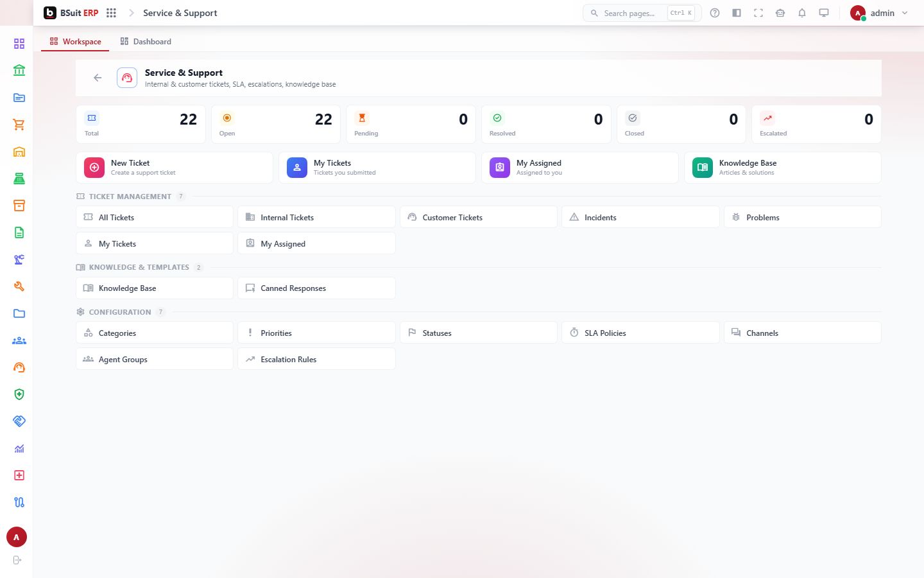924x578 pixels.
Task: Open Priorities configuration
Action: [316, 333]
